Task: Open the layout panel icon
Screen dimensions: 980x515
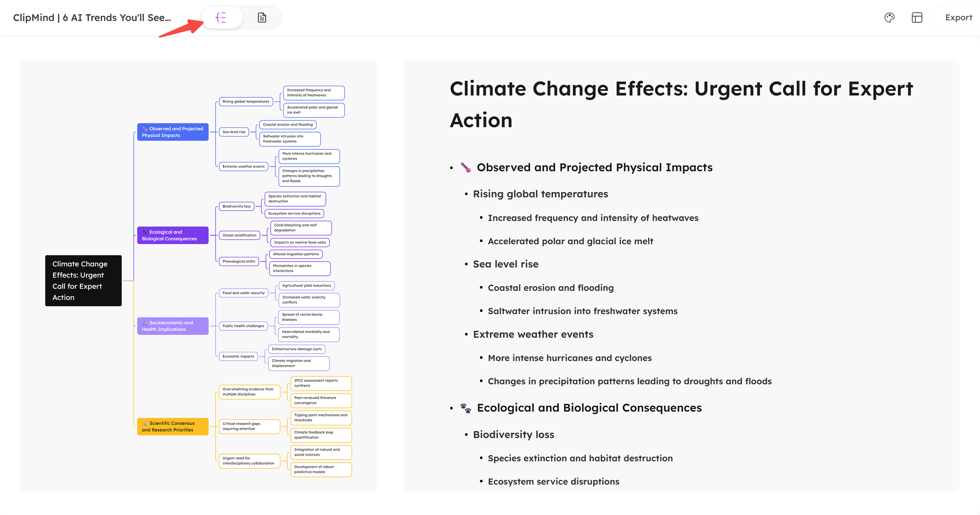Action: [x=917, y=18]
